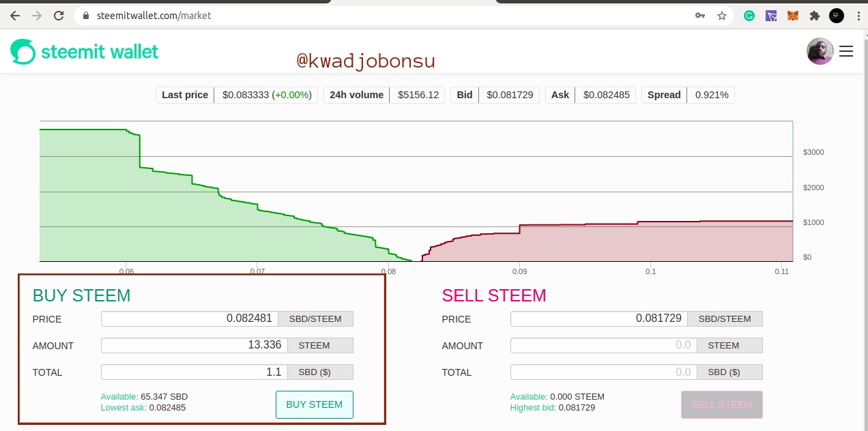Open the user profile avatar on Steemit
Screen dimensions: 868x431
click(x=820, y=51)
